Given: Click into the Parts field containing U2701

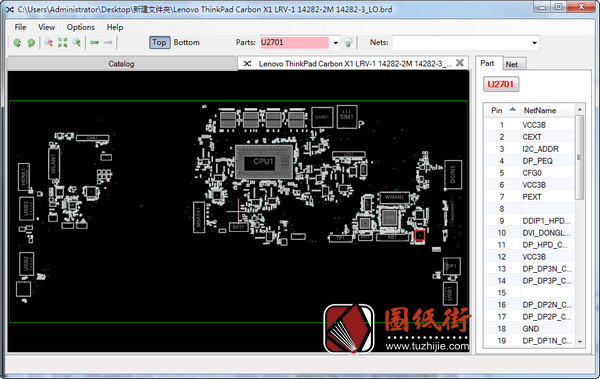Looking at the screenshot, I should point(294,42).
